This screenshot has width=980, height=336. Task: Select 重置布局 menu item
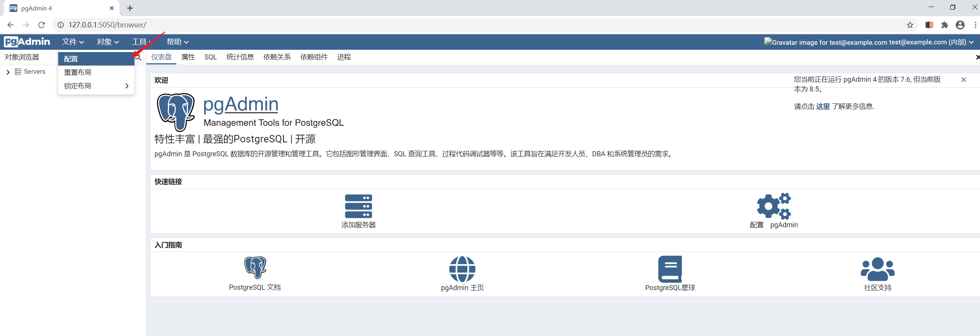[96, 73]
